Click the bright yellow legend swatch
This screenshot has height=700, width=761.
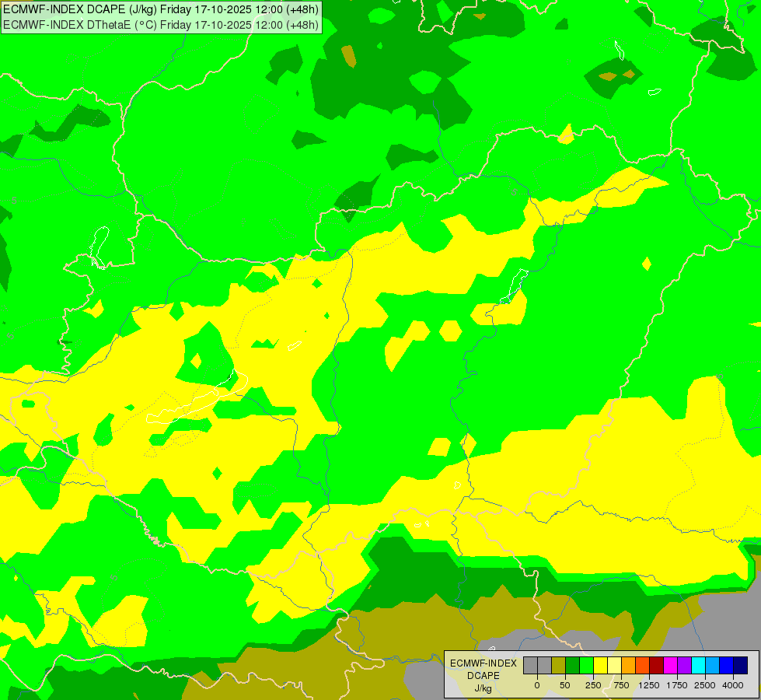pyautogui.click(x=600, y=665)
